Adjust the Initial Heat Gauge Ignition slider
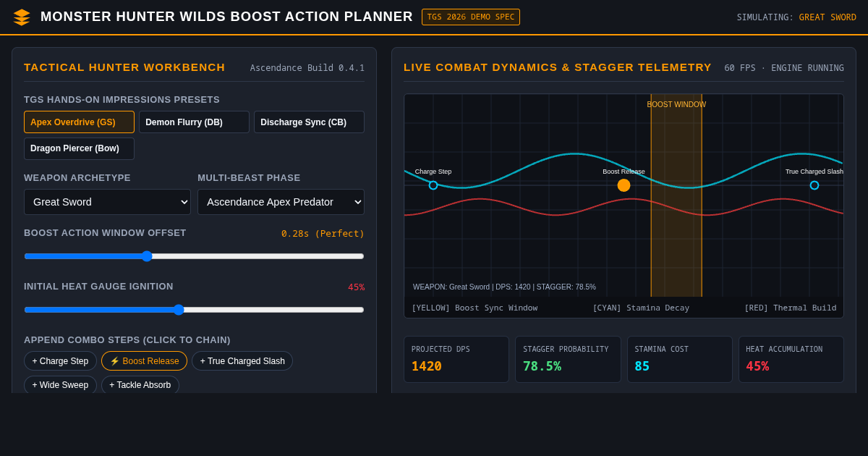Image resolution: width=868 pixels, height=456 pixels. [x=194, y=310]
